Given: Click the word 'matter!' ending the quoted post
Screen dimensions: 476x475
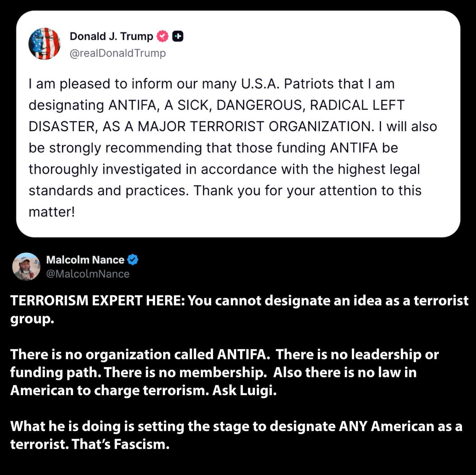Looking at the screenshot, I should click(52, 212).
